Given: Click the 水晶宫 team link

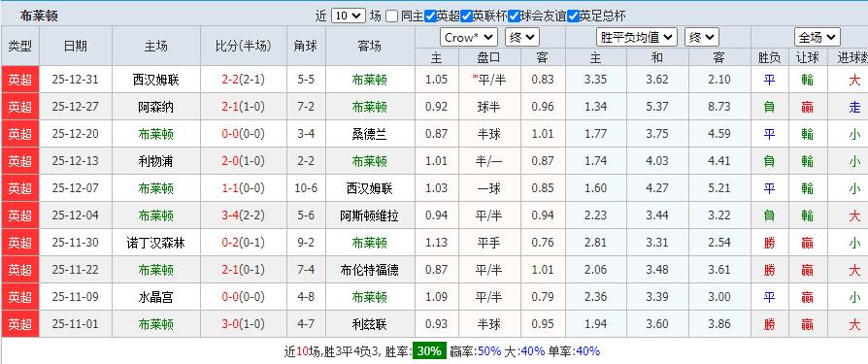Looking at the screenshot, I should pos(155,297).
